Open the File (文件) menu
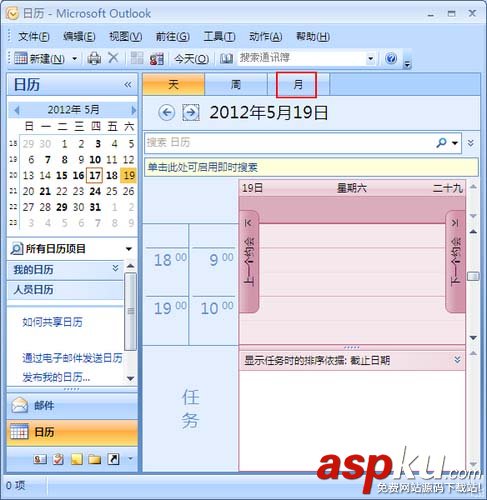 [x=34, y=36]
